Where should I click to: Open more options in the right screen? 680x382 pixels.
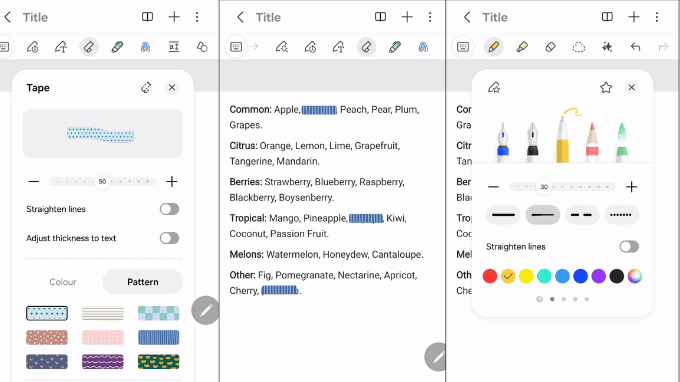coord(657,17)
